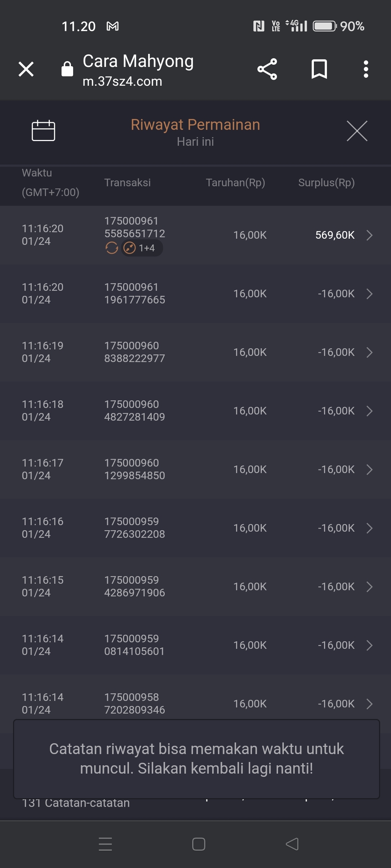Bookmark this page with bookmark icon
391x868 pixels.
pos(319,69)
